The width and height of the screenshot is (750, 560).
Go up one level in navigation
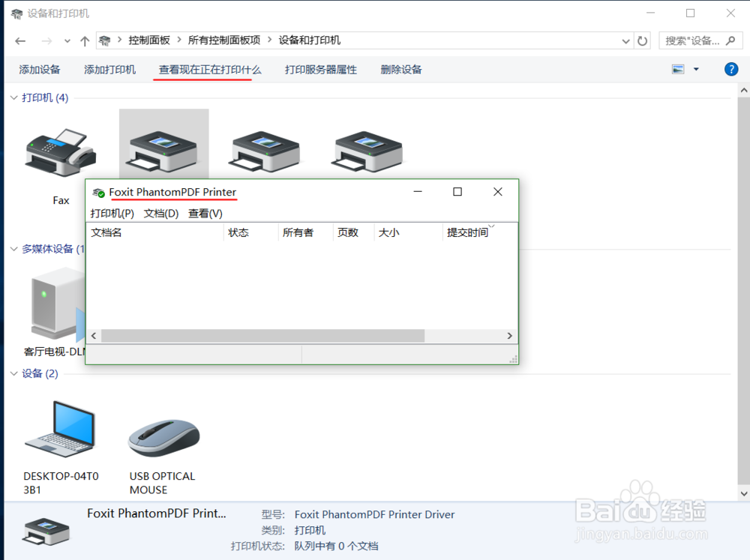click(85, 41)
